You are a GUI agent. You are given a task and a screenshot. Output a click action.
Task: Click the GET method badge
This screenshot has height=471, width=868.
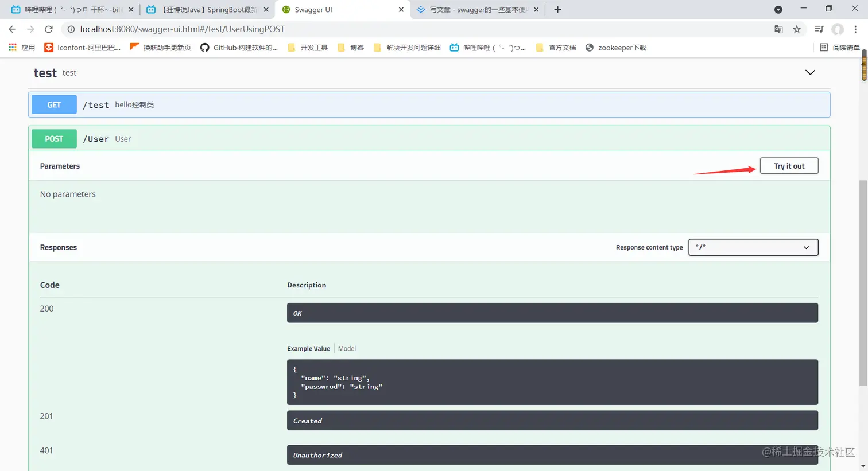click(54, 104)
